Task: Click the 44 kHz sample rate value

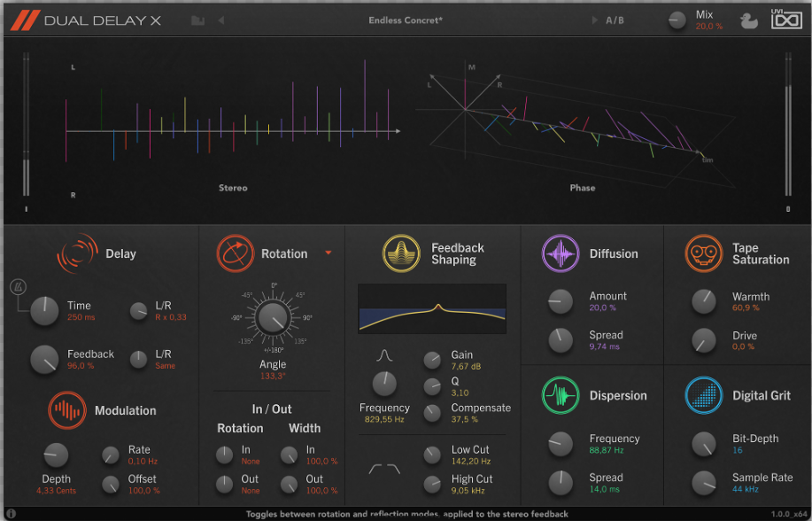Action: click(746, 489)
